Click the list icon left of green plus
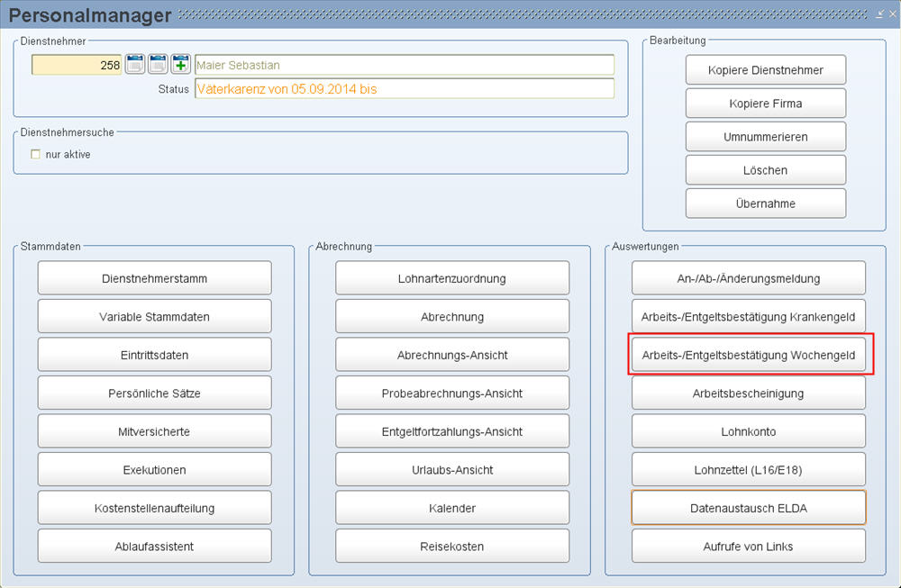This screenshot has height=588, width=901. pos(158,64)
